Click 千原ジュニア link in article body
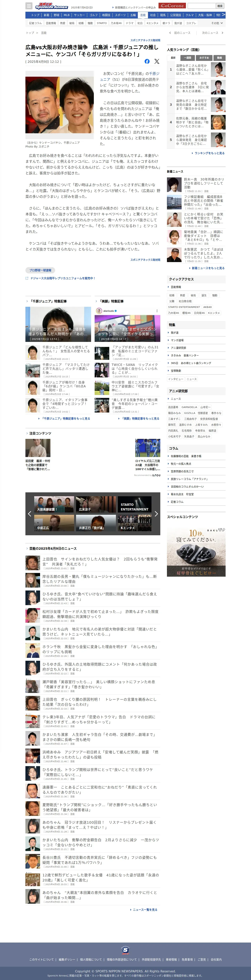Viewport: 251px width, 980px height. coord(129,76)
